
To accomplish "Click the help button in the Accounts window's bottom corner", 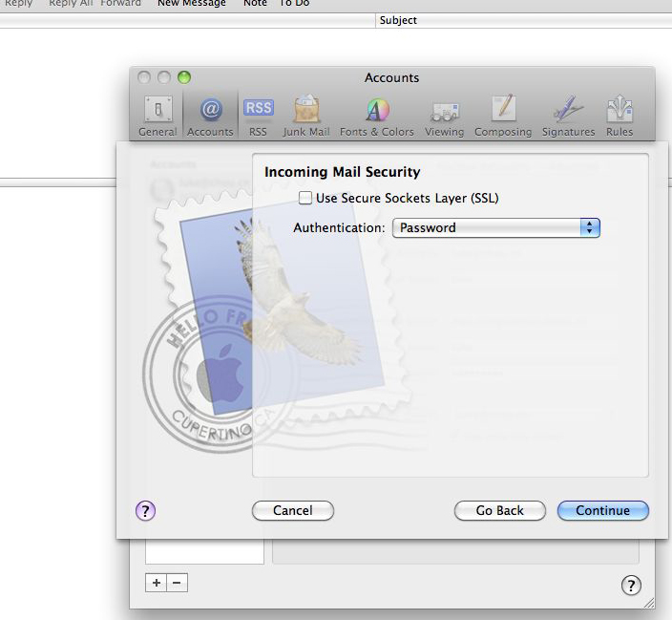I will (x=631, y=585).
